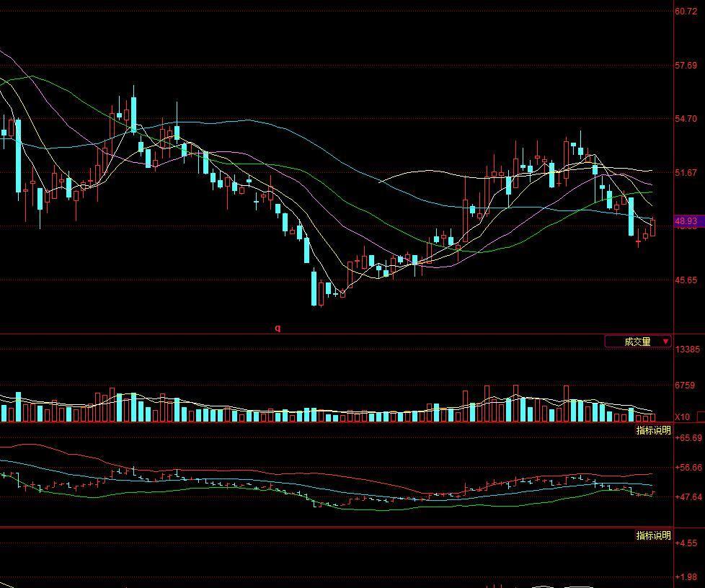The height and width of the screenshot is (588, 705).
Task: Click the 57.69 price axis label
Action: (686, 66)
